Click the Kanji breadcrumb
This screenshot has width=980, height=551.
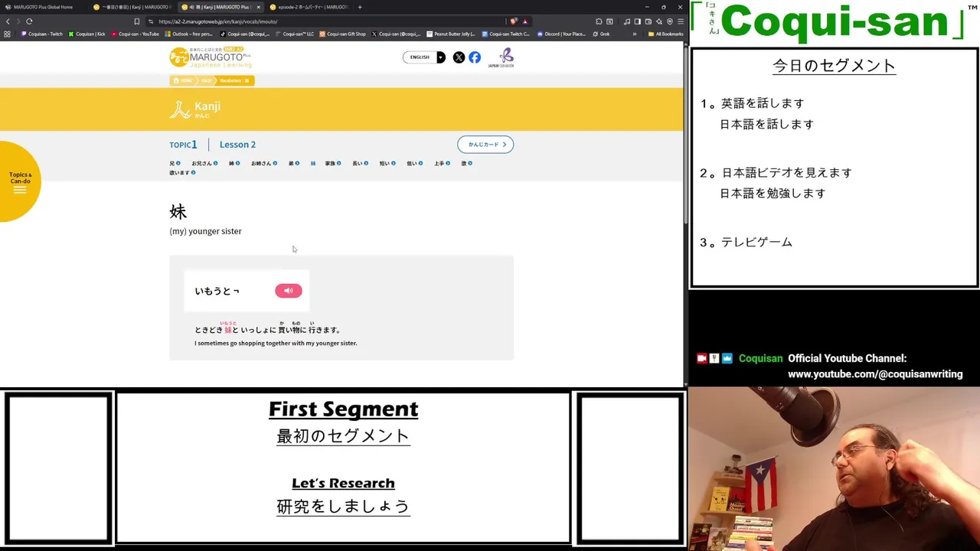coord(206,80)
